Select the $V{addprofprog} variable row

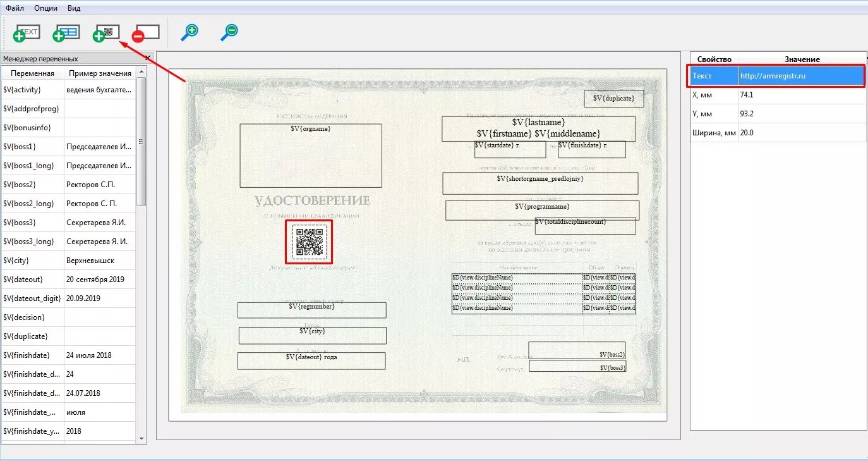68,109
